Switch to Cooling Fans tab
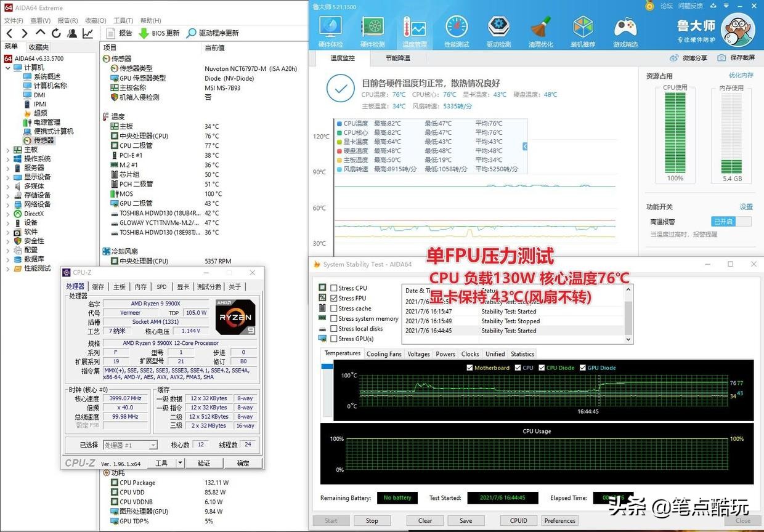Image resolution: width=764 pixels, height=532 pixels. pyautogui.click(x=384, y=354)
